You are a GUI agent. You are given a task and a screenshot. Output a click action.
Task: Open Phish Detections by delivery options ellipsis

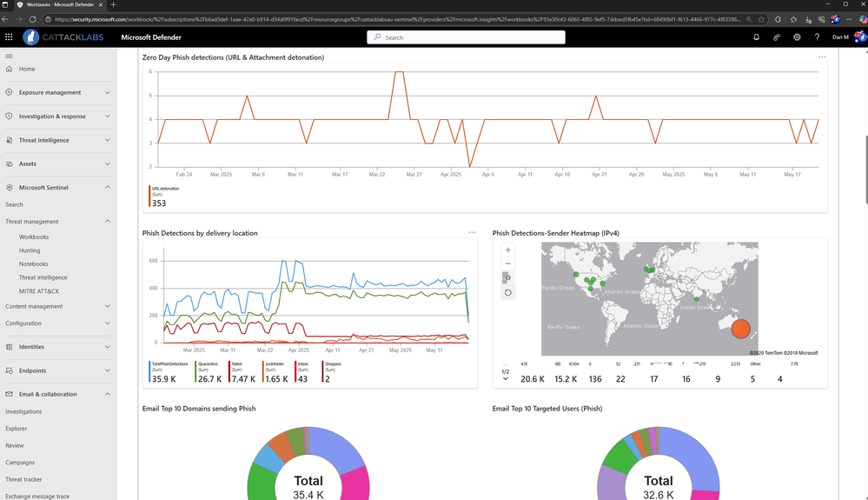pos(472,232)
